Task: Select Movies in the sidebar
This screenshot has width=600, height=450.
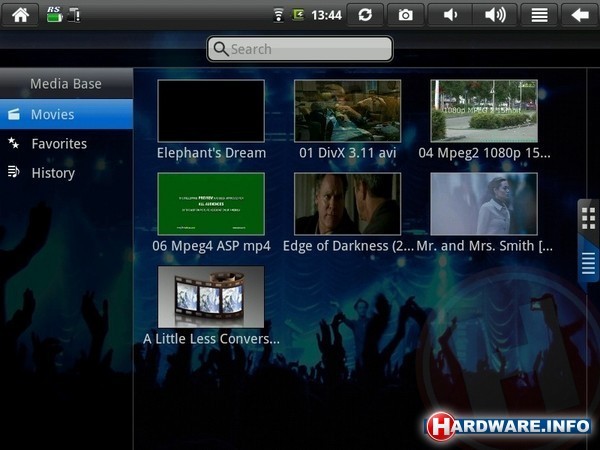Action: click(x=67, y=114)
